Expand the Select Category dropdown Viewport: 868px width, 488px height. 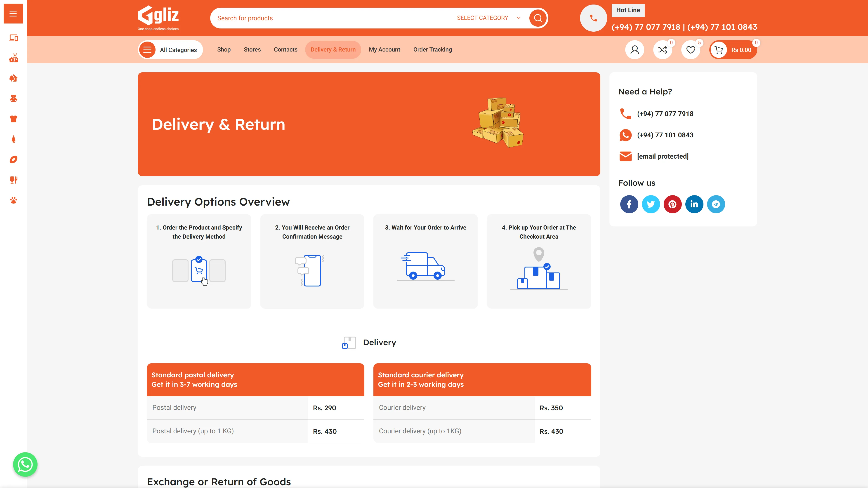[488, 18]
